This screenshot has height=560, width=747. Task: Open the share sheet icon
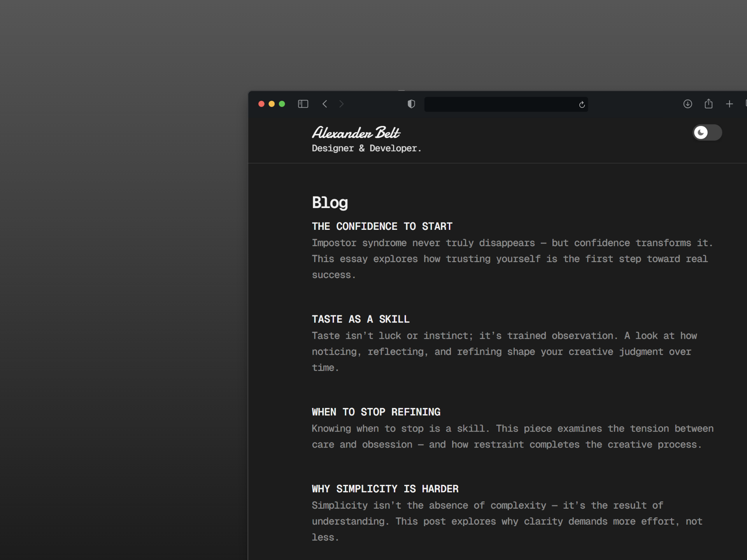(708, 104)
